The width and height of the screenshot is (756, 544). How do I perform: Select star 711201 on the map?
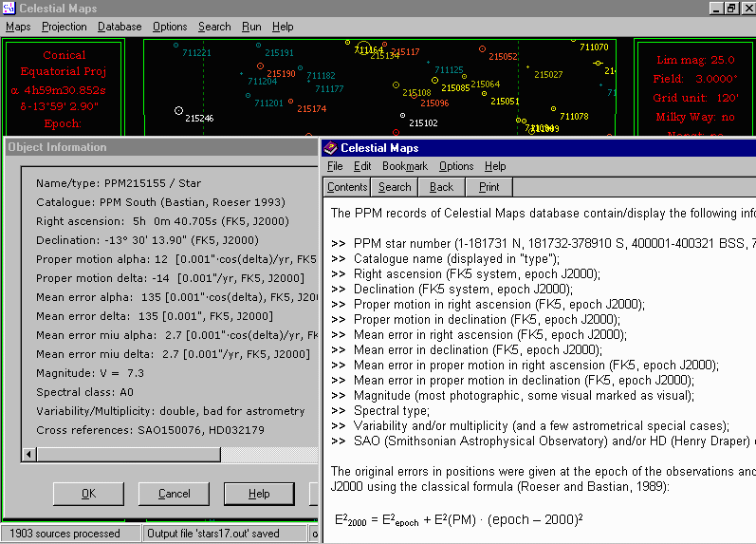(248, 96)
